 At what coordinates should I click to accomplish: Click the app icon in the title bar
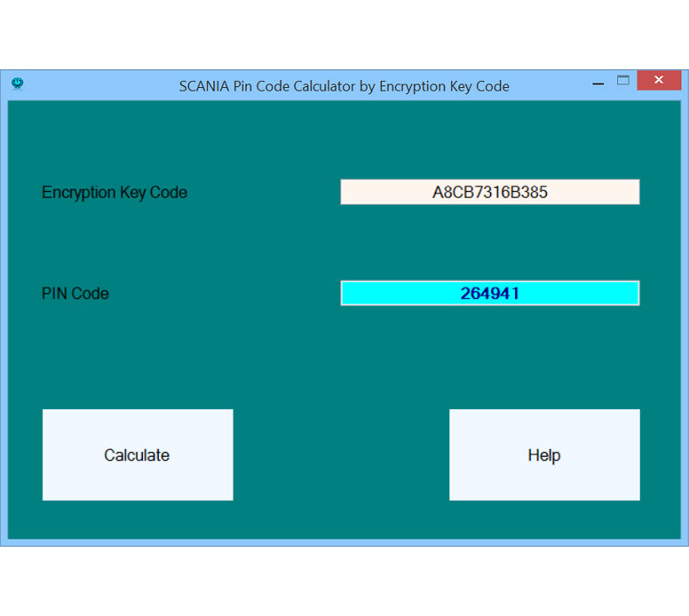point(17,83)
